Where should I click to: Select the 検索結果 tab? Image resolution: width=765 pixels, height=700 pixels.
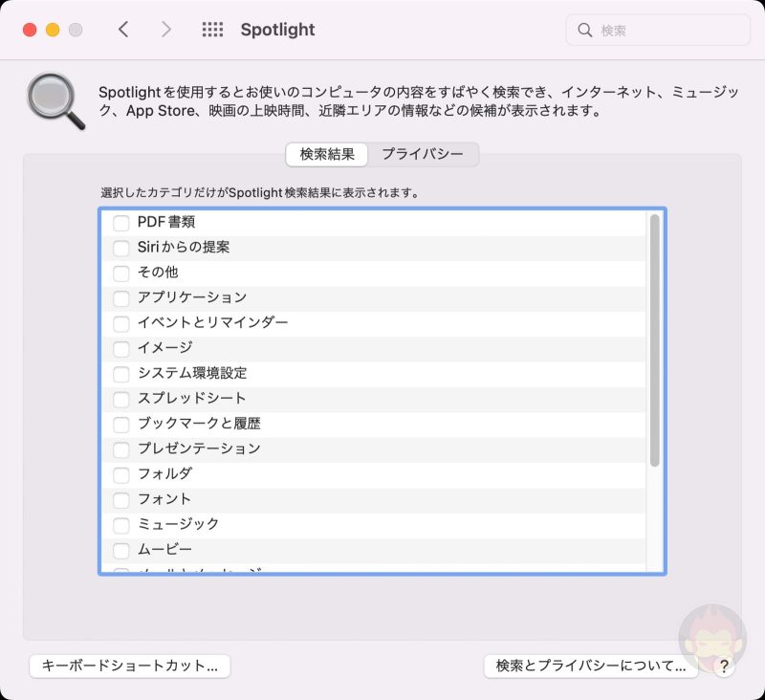coord(327,154)
